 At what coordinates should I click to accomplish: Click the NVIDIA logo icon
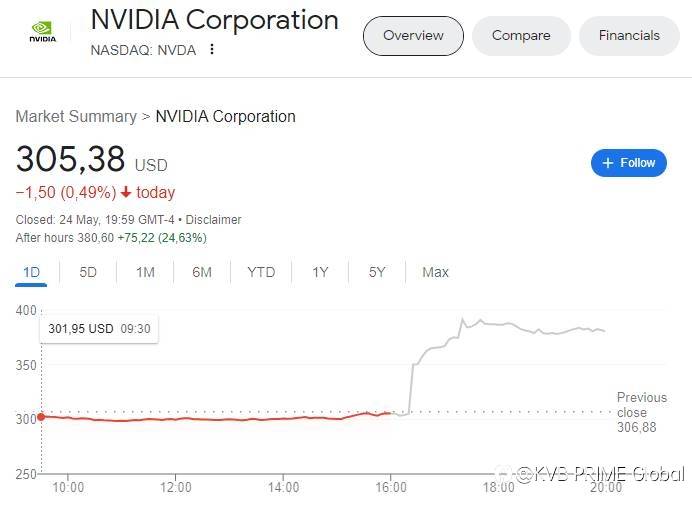tap(43, 32)
